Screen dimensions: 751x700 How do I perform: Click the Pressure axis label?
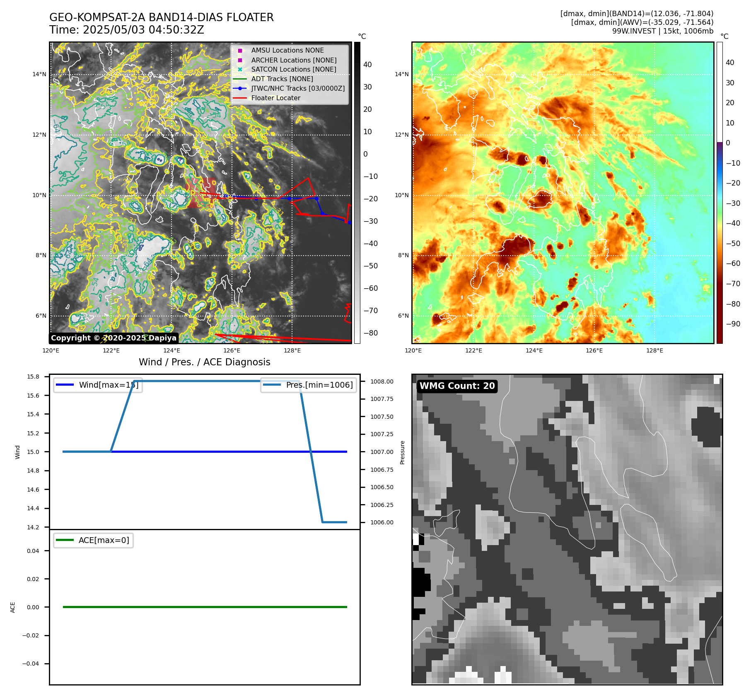[x=402, y=452]
